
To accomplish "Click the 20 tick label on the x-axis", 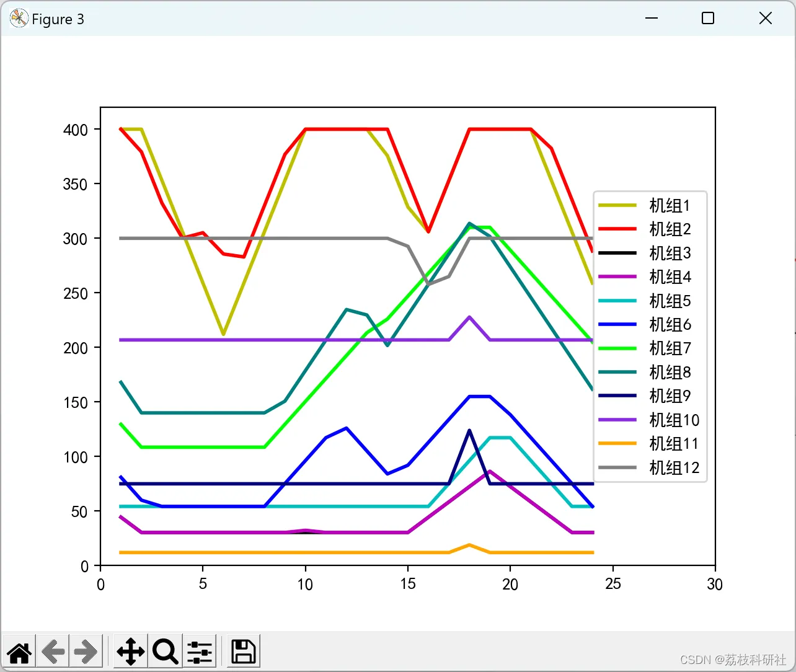I will (510, 584).
